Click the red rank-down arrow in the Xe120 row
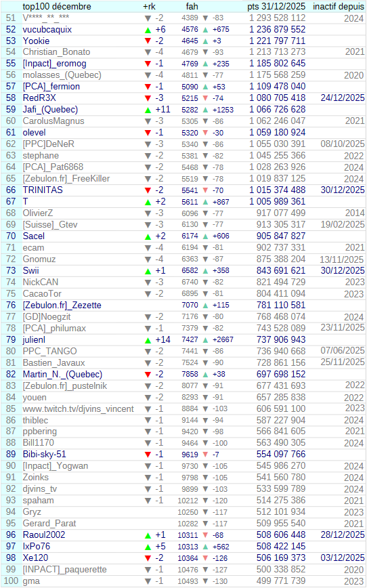This screenshot has width=367, height=588. coord(148,558)
